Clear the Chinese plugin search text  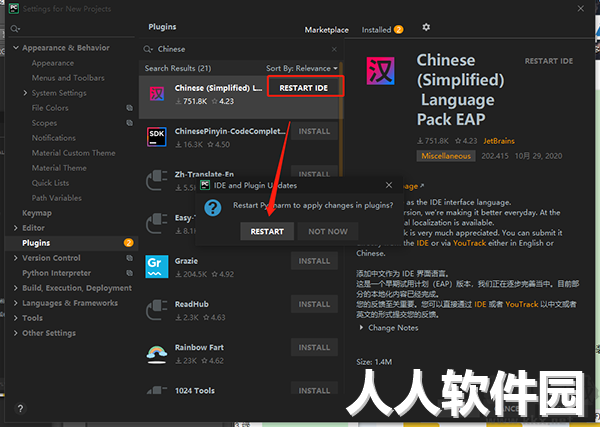coord(334,49)
